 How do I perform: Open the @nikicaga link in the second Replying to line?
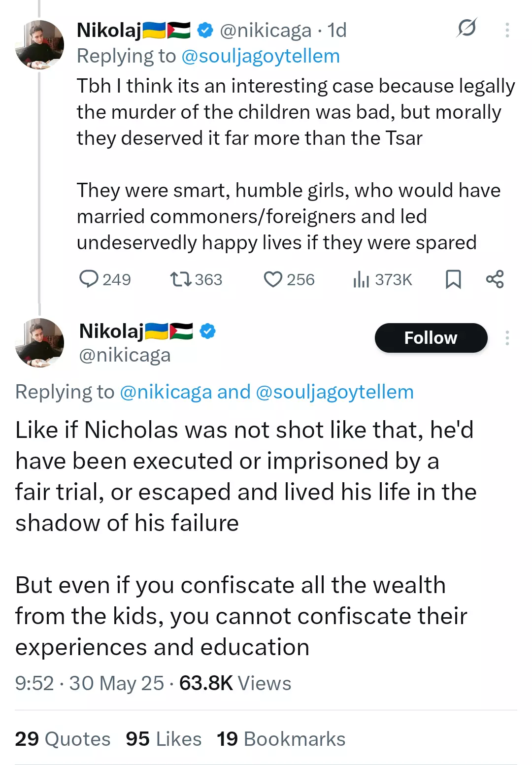tap(166, 392)
